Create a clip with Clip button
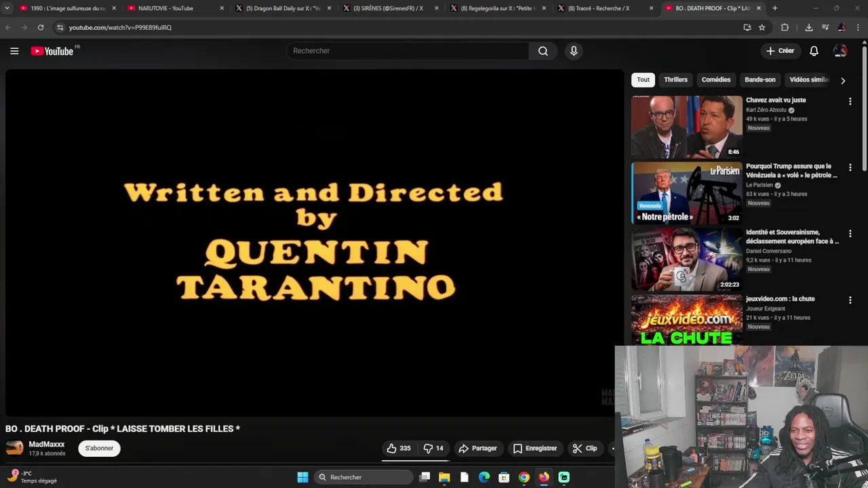The image size is (868, 488). tap(585, 448)
